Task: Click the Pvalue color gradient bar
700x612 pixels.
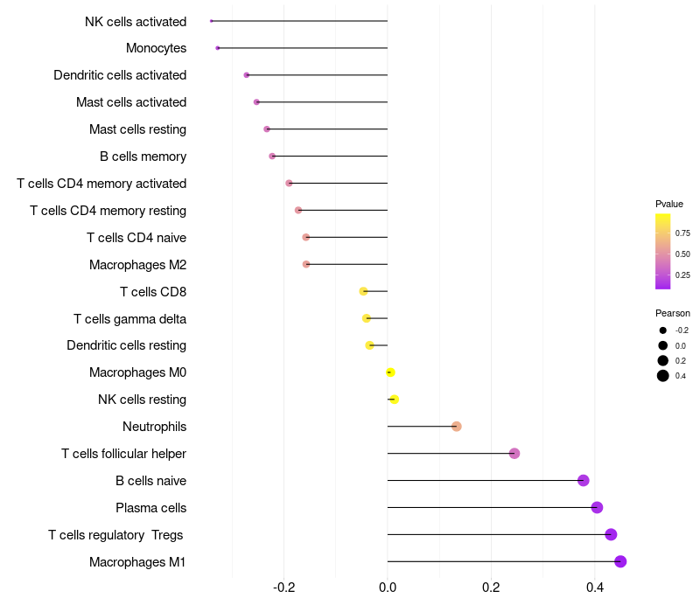Action: coord(663,251)
